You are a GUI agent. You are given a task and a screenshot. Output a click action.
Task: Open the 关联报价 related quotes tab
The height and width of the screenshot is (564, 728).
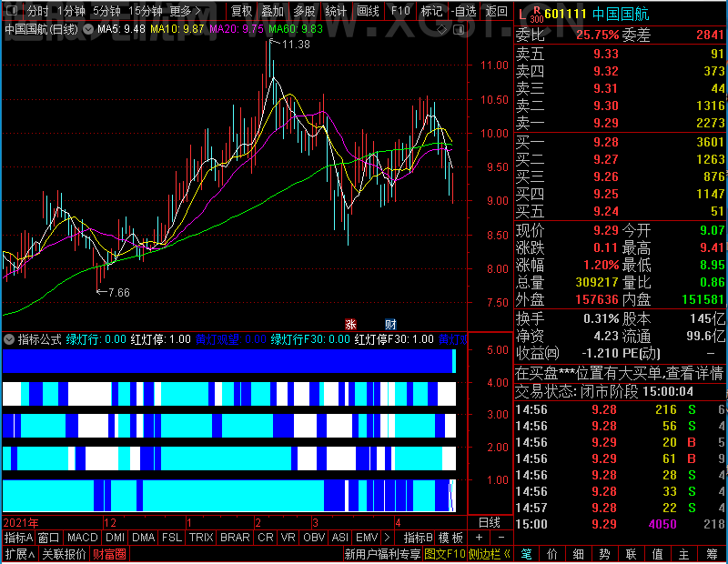(x=64, y=554)
